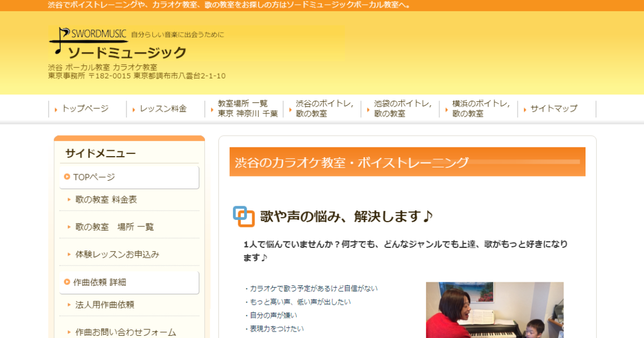This screenshot has height=338, width=644.
Task: Click the address line 東京事務所 〒182-0015
Action: (137, 76)
